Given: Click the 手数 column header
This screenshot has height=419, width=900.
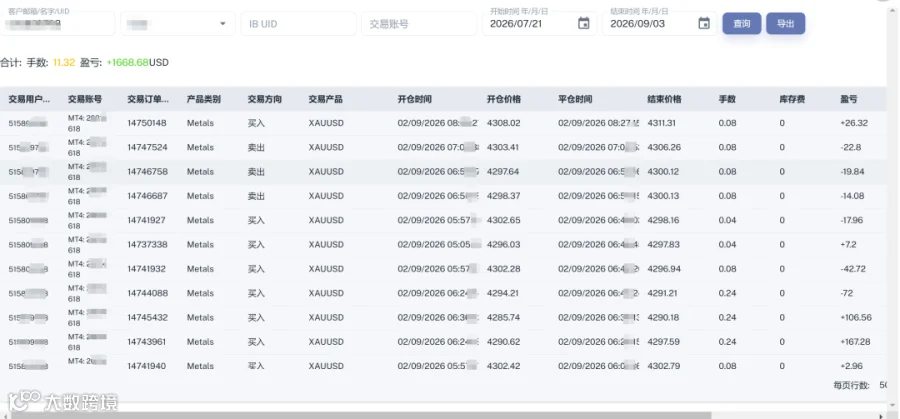Looking at the screenshot, I should click(x=727, y=99).
